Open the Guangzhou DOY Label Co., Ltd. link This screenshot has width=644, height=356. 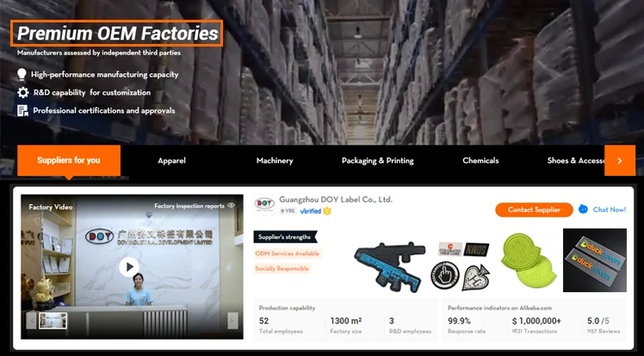pyautogui.click(x=336, y=200)
